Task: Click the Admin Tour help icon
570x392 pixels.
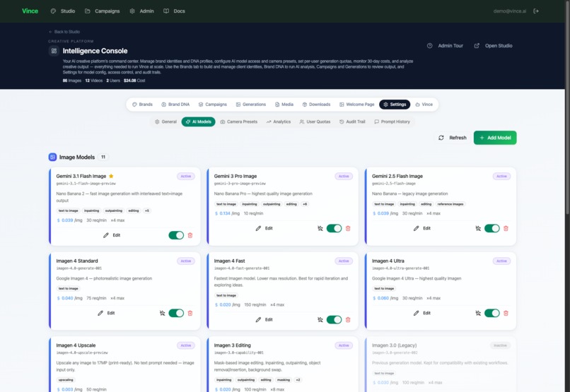Action: point(430,46)
